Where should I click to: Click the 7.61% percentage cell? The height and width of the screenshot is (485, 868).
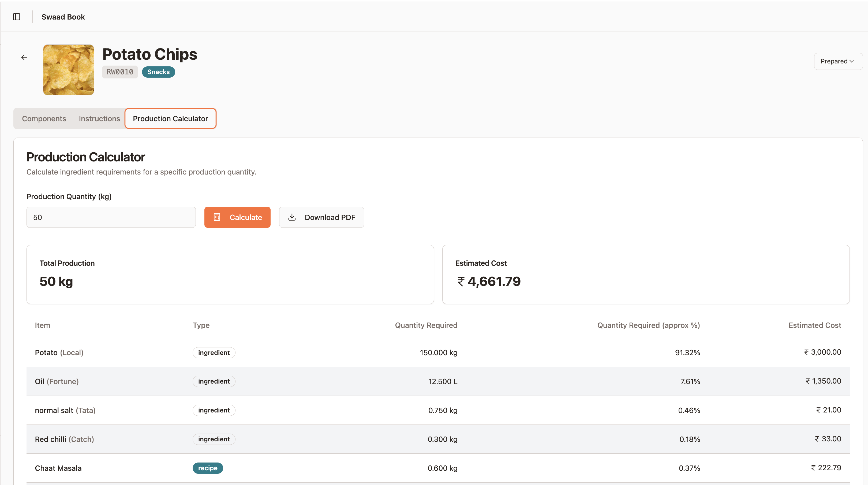pyautogui.click(x=690, y=381)
